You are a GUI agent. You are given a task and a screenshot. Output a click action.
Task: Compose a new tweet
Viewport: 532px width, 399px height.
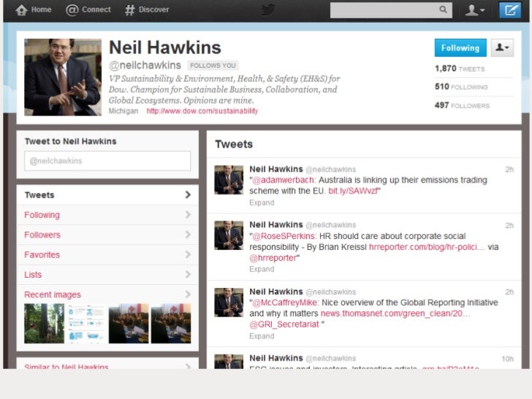pyautogui.click(x=510, y=9)
